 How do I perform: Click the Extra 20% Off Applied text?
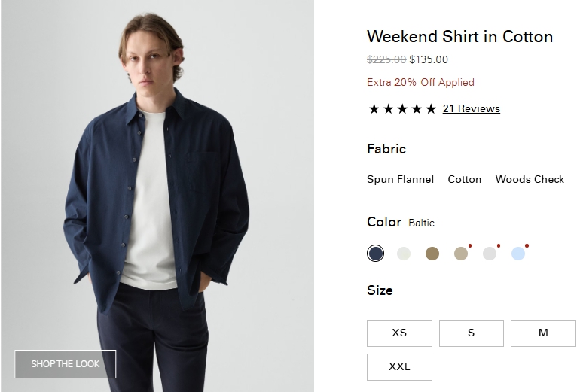420,83
